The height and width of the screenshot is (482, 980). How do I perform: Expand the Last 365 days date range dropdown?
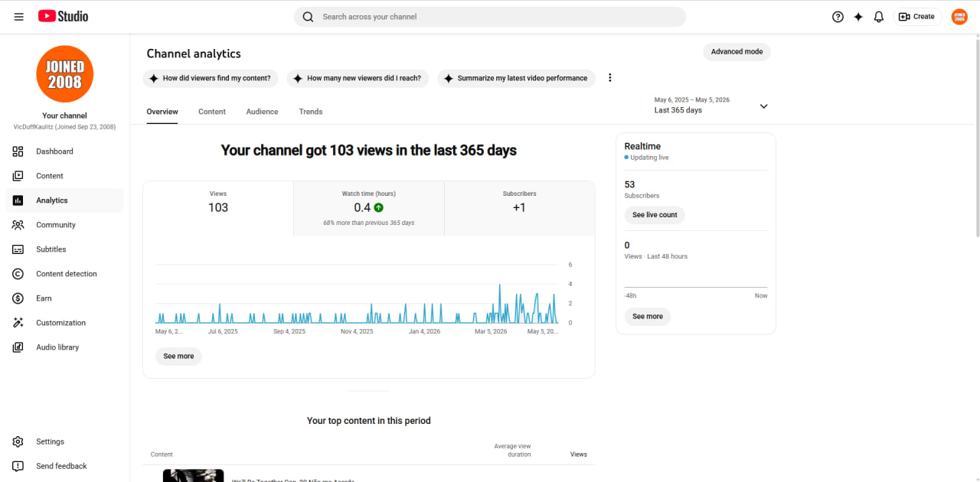point(763,106)
